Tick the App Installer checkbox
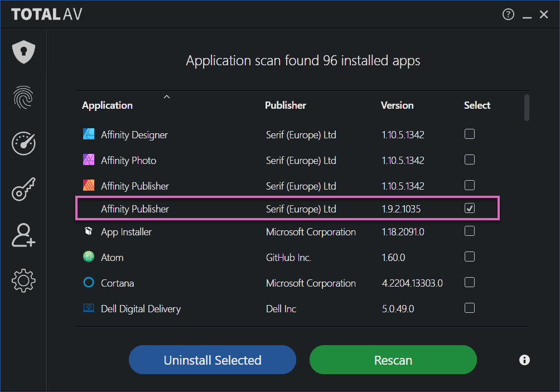 click(470, 231)
